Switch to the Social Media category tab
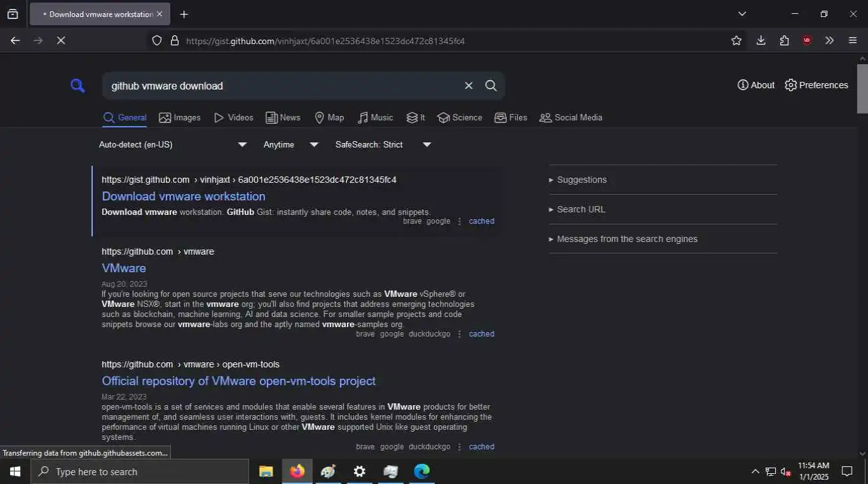The width and height of the screenshot is (868, 484). (571, 118)
